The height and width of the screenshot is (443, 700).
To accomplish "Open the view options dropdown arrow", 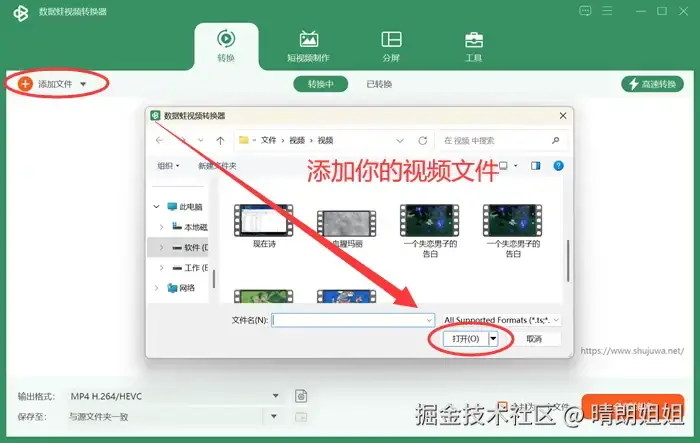I will 516,166.
